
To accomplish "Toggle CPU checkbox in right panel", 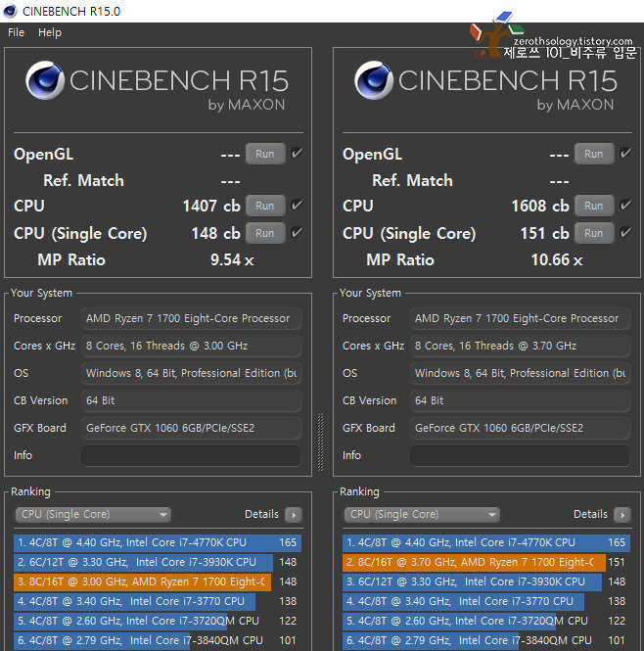I will 625,206.
